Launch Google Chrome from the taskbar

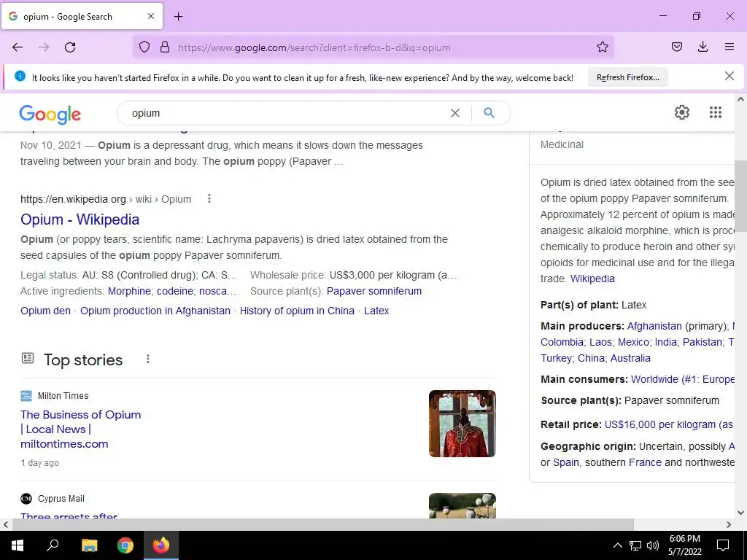click(x=125, y=545)
